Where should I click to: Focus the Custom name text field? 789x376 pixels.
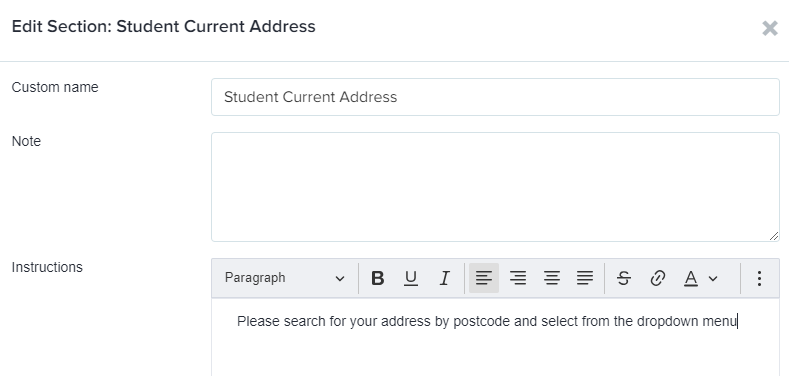(x=495, y=97)
